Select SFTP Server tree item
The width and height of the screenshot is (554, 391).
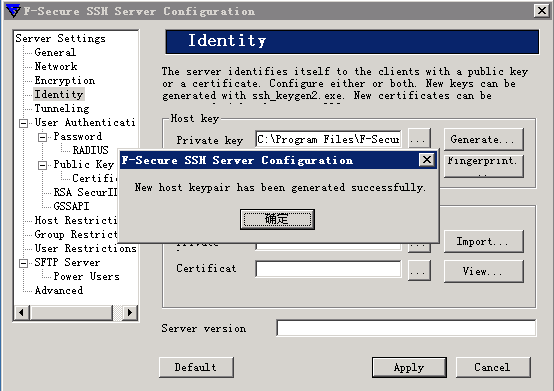67,262
